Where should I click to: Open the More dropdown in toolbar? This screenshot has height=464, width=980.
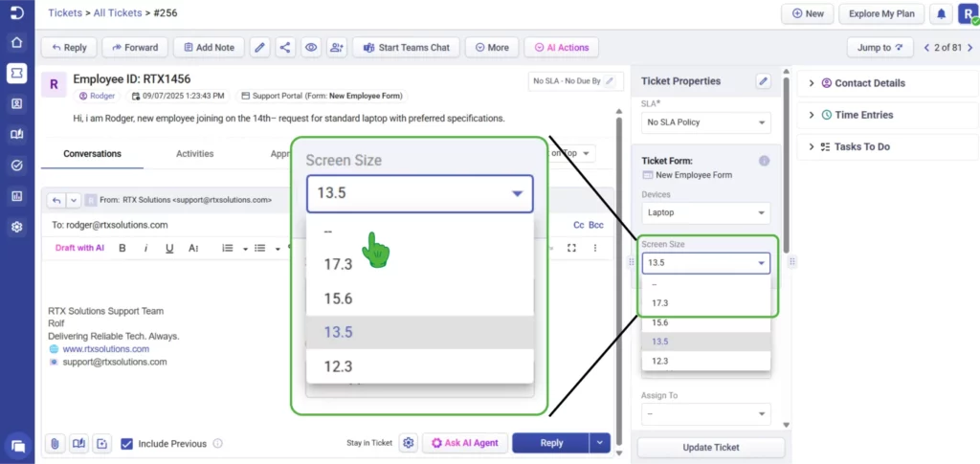coord(492,48)
